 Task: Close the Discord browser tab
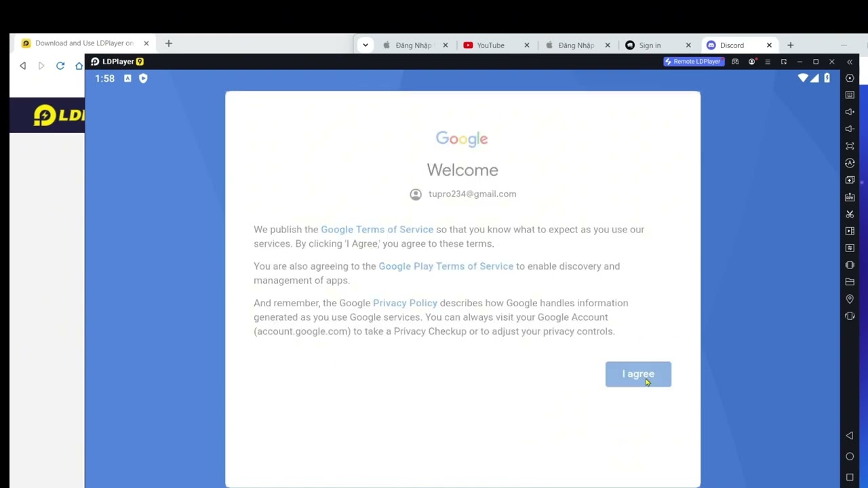[769, 45]
